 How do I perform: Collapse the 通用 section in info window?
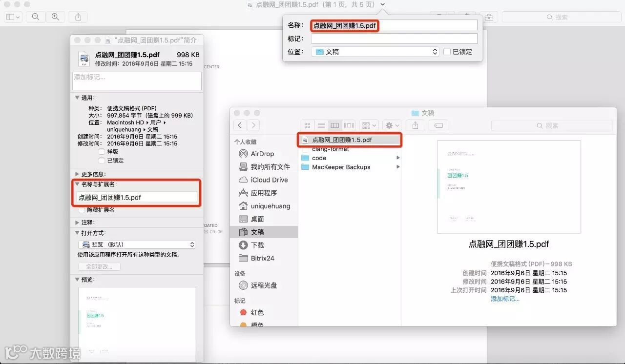[77, 98]
